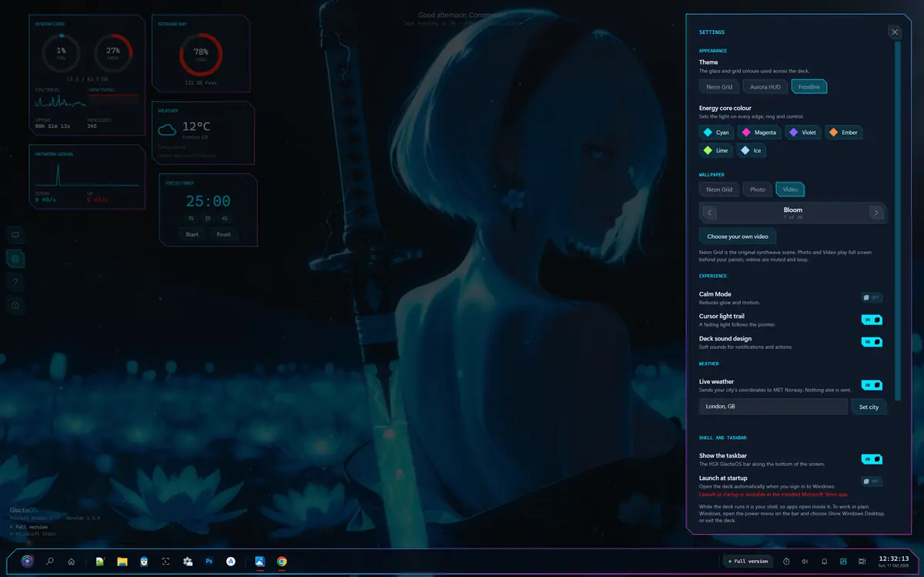The image size is (924, 577).
Task: Disable the Cursor light trail switch
Action: tap(872, 320)
